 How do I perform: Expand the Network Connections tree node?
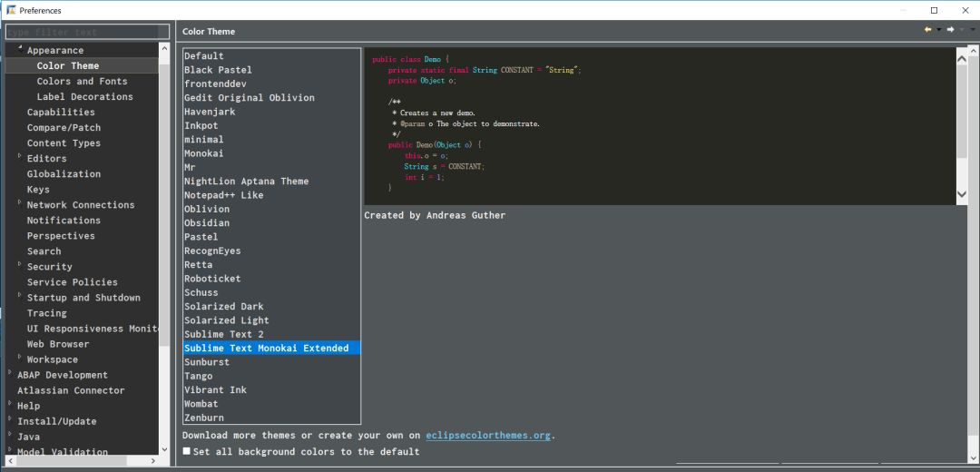(19, 202)
